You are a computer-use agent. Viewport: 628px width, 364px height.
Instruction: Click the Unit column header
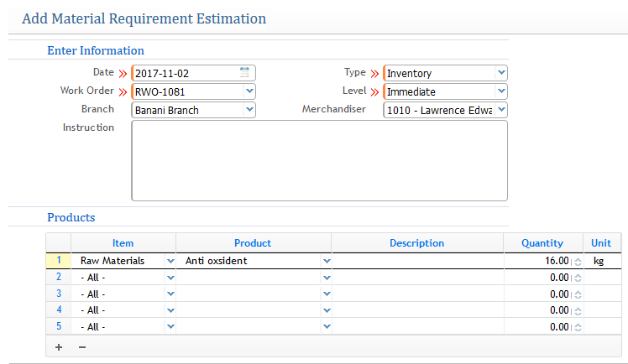pyautogui.click(x=601, y=242)
